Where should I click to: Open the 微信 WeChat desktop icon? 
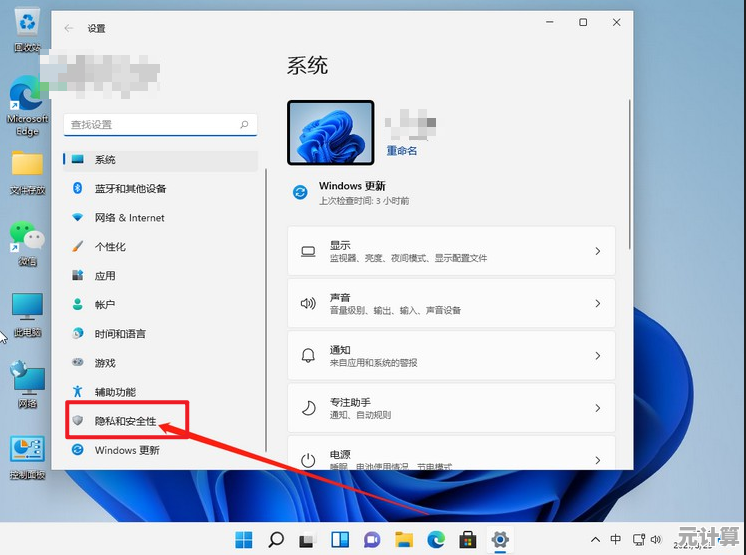[27, 240]
